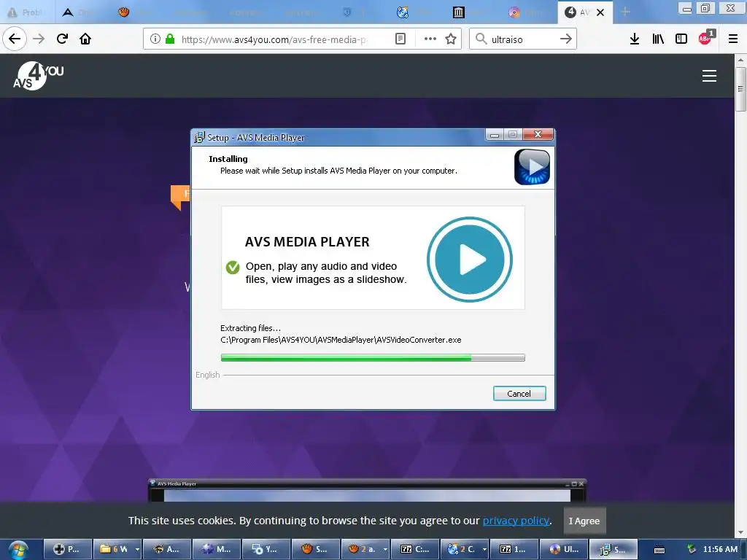Click the keyboard icon in the system tray
This screenshot has width=747, height=560.
[x=659, y=550]
